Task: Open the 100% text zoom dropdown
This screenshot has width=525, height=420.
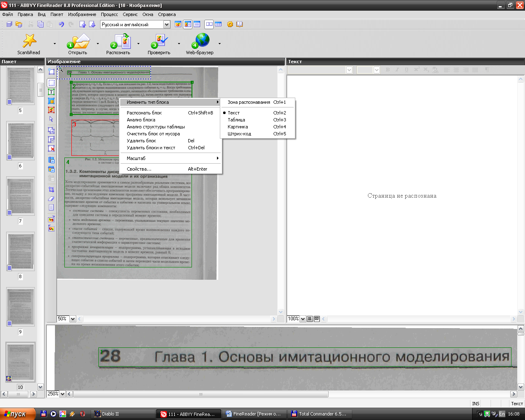Action: coord(303,319)
